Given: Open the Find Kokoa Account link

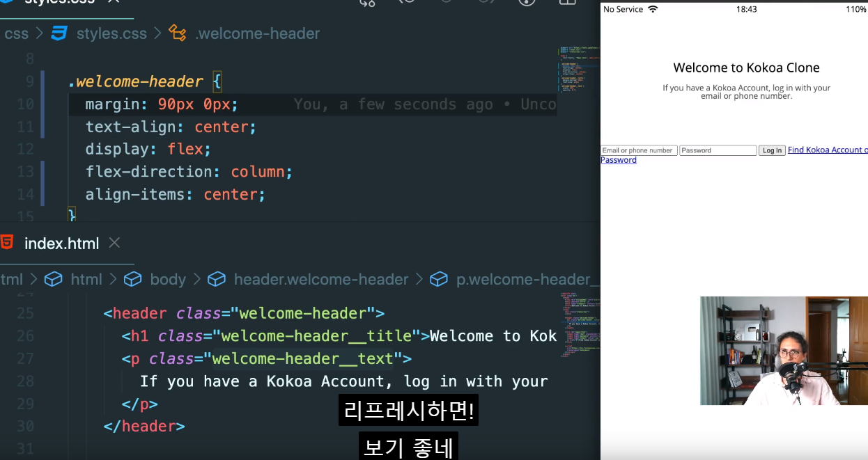Looking at the screenshot, I should [x=828, y=150].
